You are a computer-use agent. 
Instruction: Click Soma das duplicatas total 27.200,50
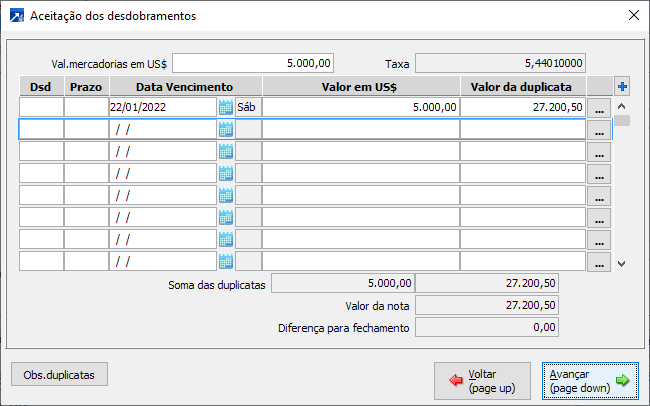(487, 283)
